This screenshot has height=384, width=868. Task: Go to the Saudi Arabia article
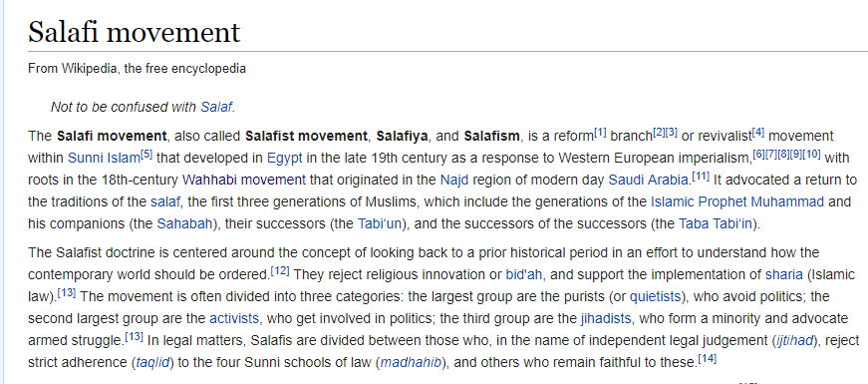648,181
